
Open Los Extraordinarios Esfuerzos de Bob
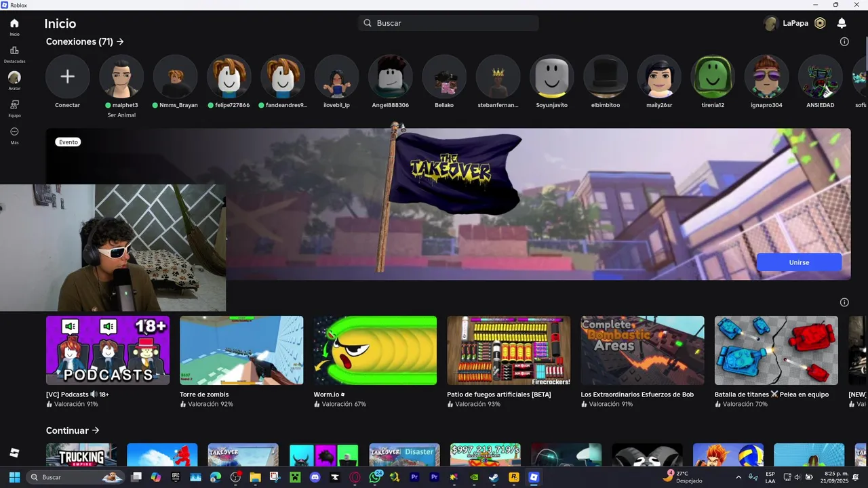pyautogui.click(x=642, y=350)
